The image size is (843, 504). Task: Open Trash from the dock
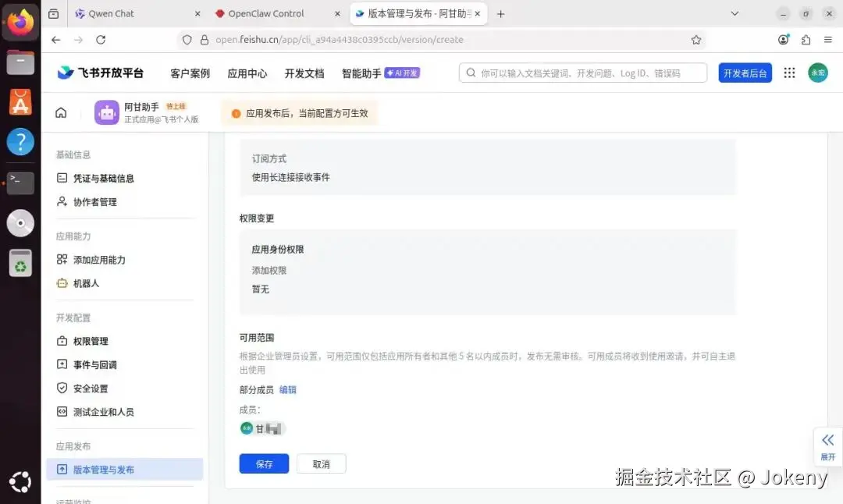(20, 263)
